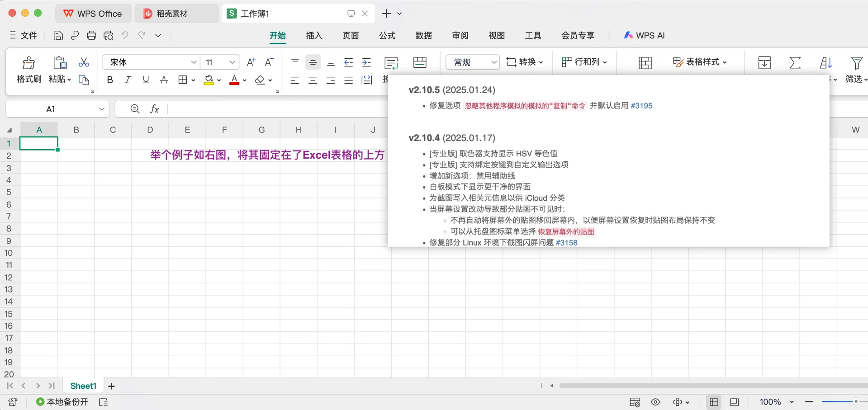The width and height of the screenshot is (868, 410).
Task: Toggle underline formatting
Action: click(x=145, y=80)
